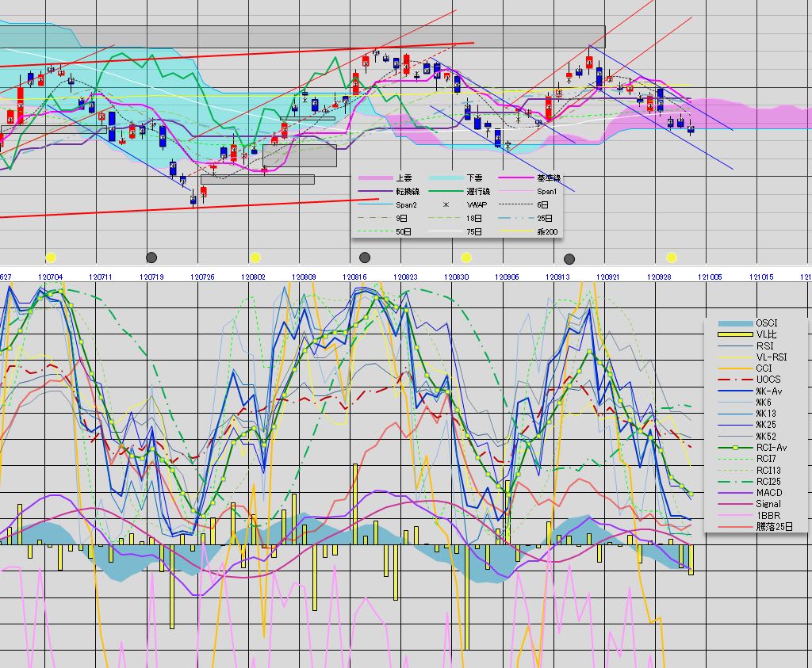Click the 騰落25日 legend entry
812x668 pixels.
(x=774, y=527)
